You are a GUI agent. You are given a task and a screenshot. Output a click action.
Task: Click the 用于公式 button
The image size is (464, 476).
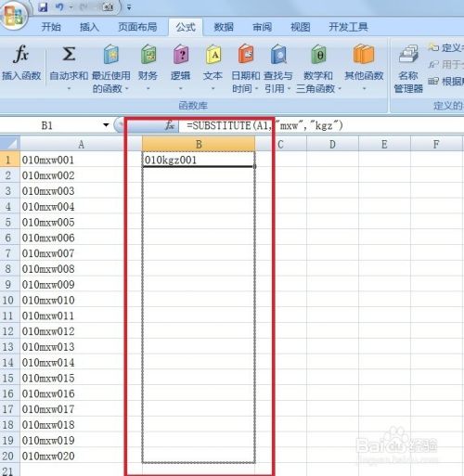point(445,64)
